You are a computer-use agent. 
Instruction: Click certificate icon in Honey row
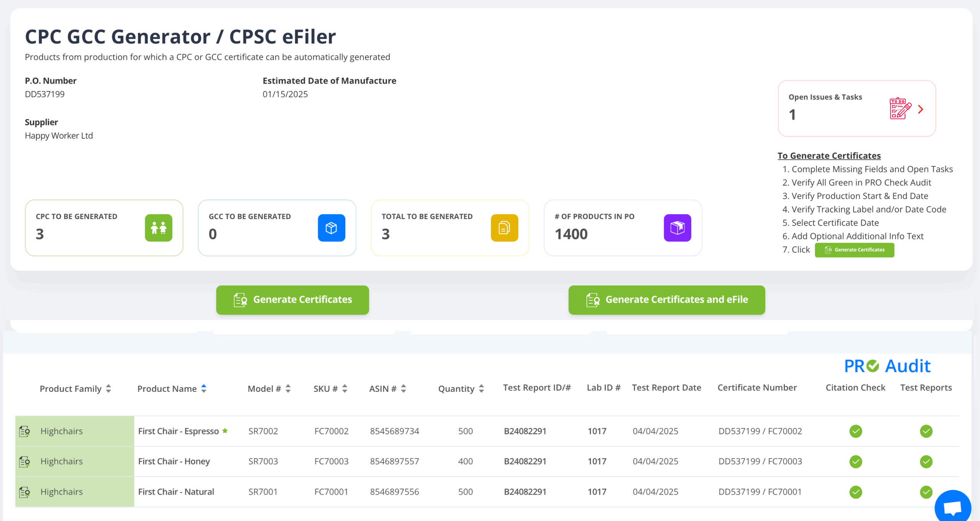click(25, 462)
